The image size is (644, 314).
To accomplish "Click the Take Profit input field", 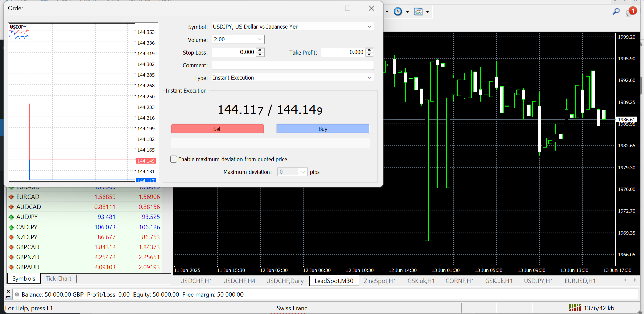I will coord(343,52).
